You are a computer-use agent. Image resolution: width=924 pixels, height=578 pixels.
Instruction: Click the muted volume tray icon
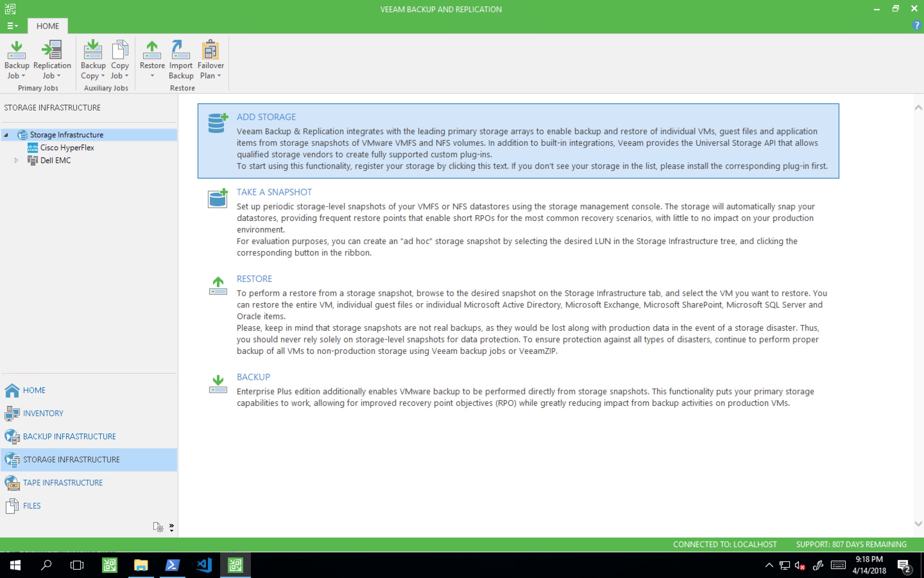(x=800, y=565)
